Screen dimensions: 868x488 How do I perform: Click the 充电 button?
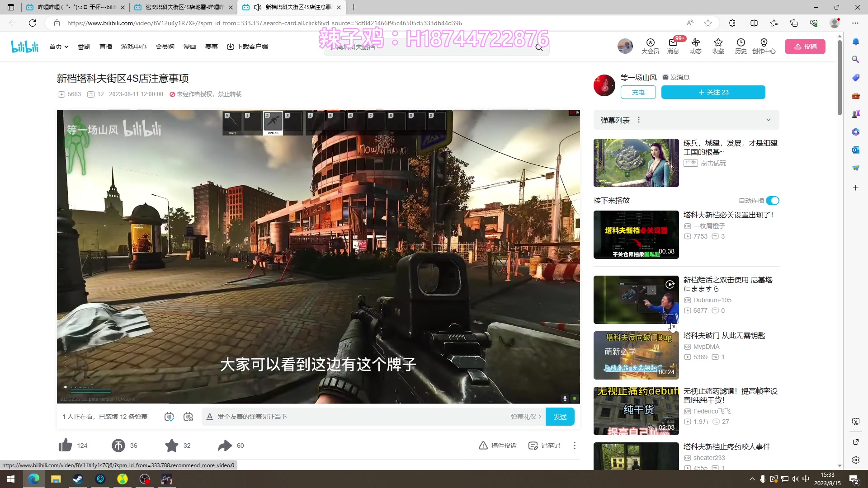pyautogui.click(x=638, y=92)
